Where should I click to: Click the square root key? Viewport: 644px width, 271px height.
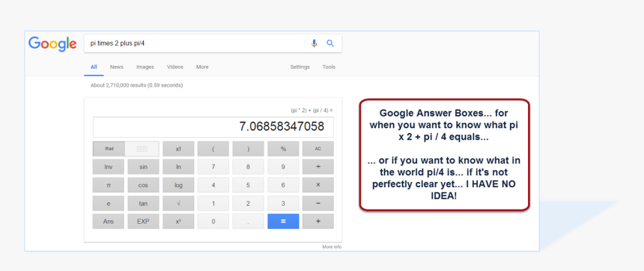tap(178, 204)
